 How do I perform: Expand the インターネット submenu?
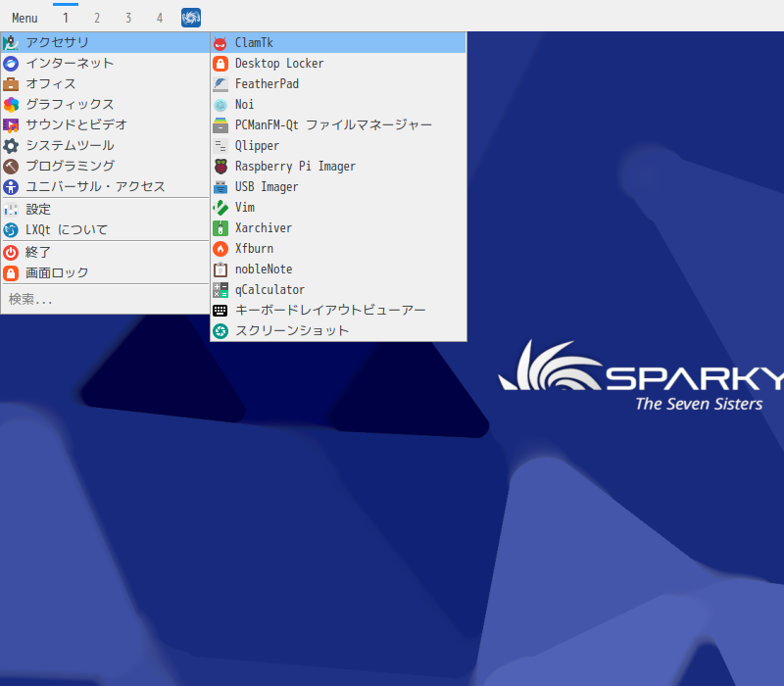pyautogui.click(x=105, y=64)
